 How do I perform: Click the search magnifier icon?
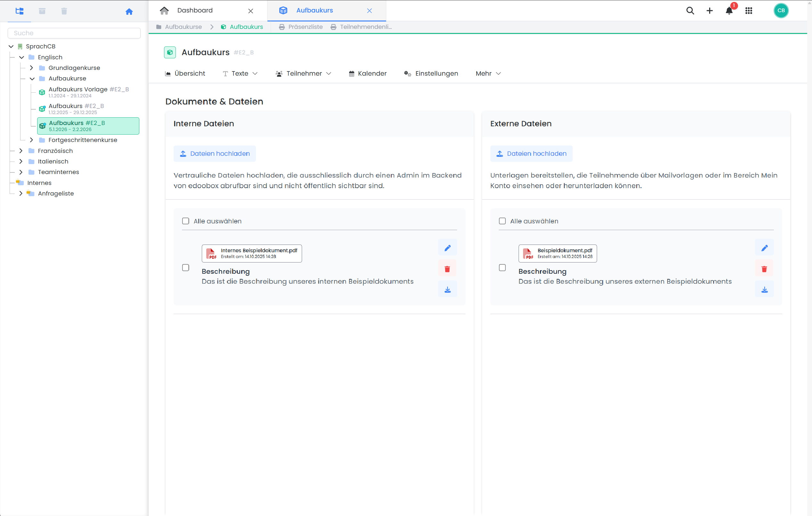[x=690, y=11]
